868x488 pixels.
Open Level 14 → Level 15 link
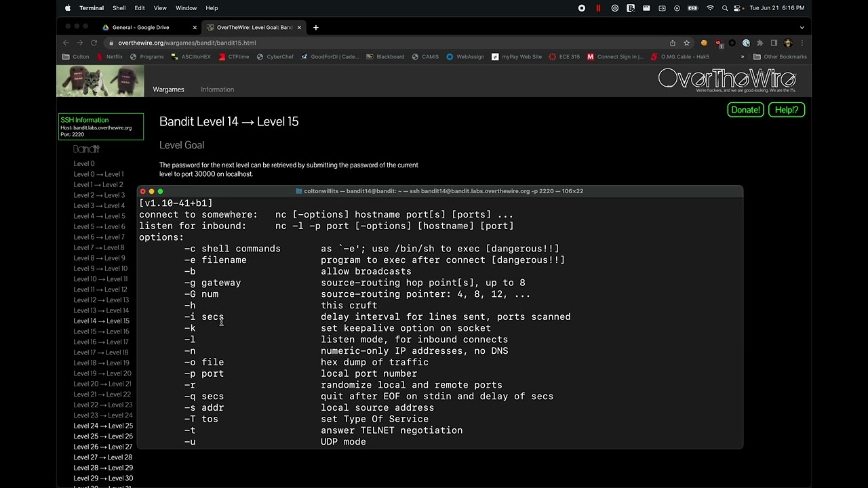point(101,321)
